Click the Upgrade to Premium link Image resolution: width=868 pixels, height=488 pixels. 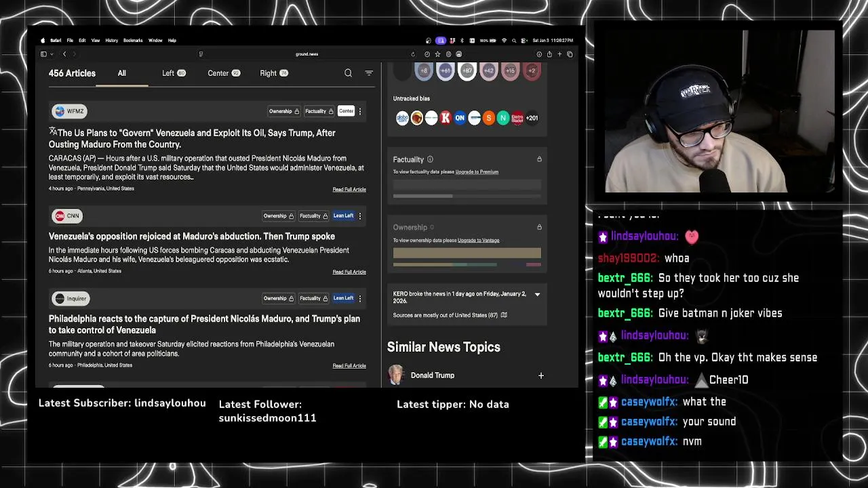(x=477, y=172)
